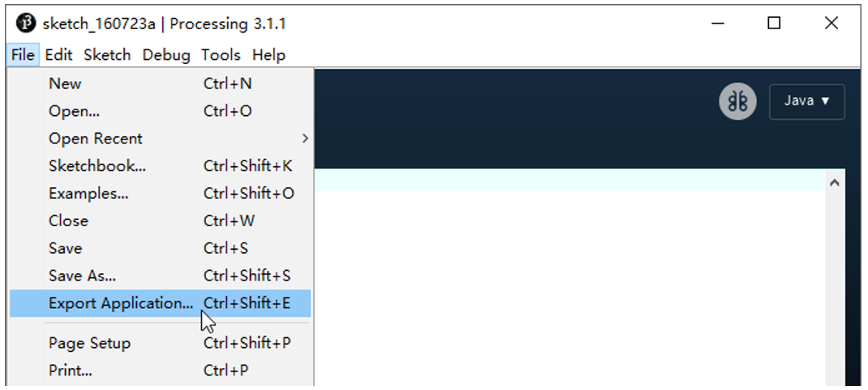Click Save in the File menu
The width and height of the screenshot is (868, 390).
click(x=160, y=248)
